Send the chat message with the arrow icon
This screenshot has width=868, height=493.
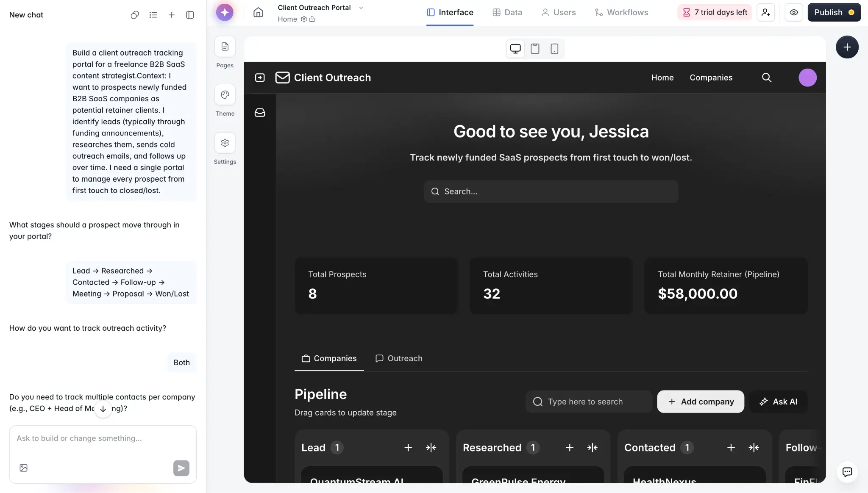coord(181,468)
